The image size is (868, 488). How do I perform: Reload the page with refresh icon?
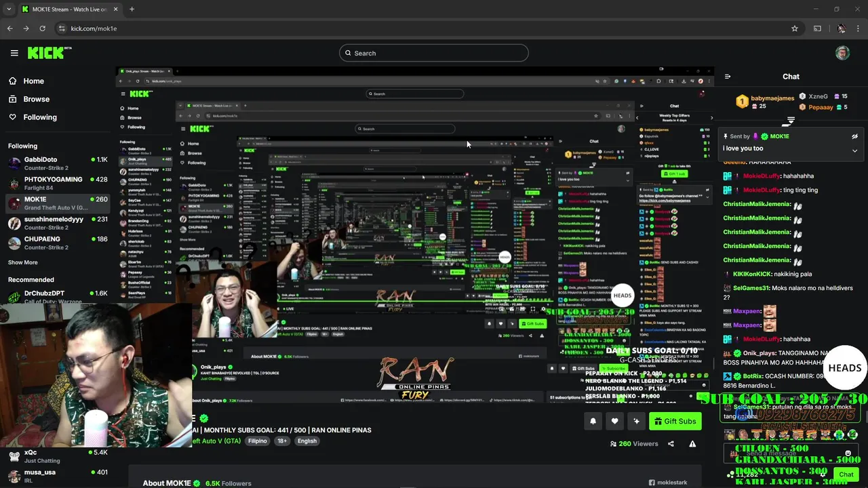click(42, 28)
